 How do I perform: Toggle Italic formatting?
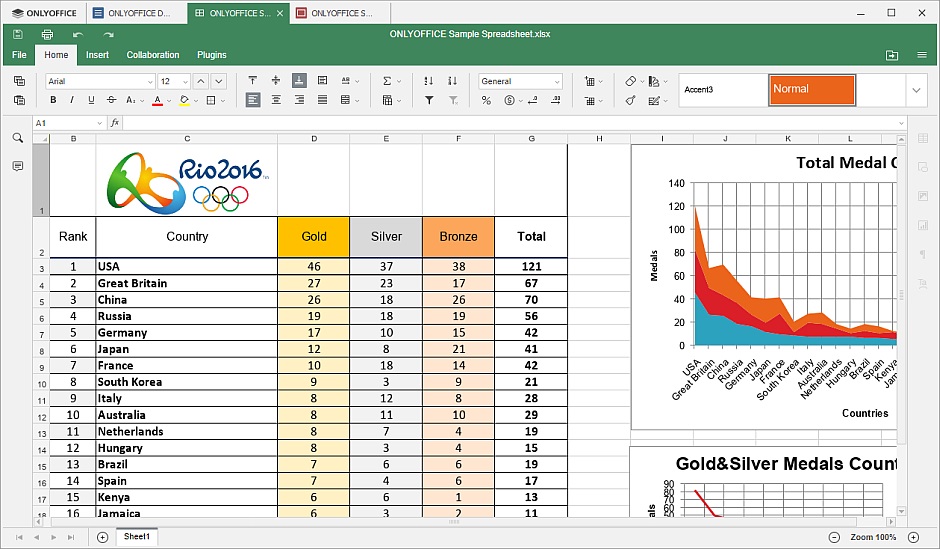(72, 100)
